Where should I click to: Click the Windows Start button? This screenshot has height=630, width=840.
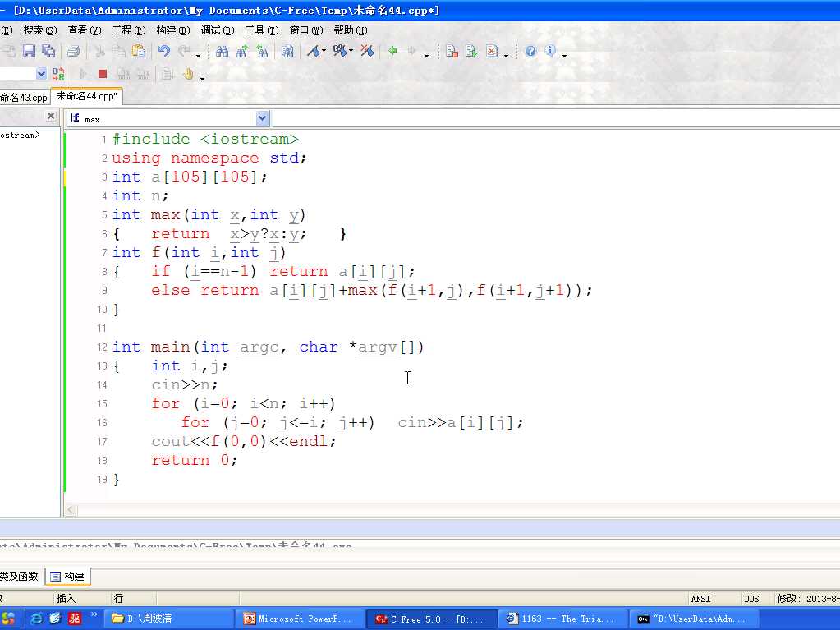(x=11, y=619)
